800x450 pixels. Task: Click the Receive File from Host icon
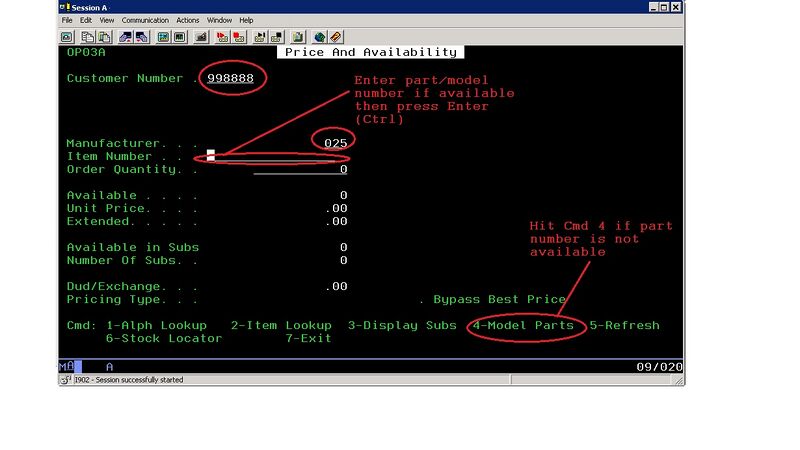143,37
